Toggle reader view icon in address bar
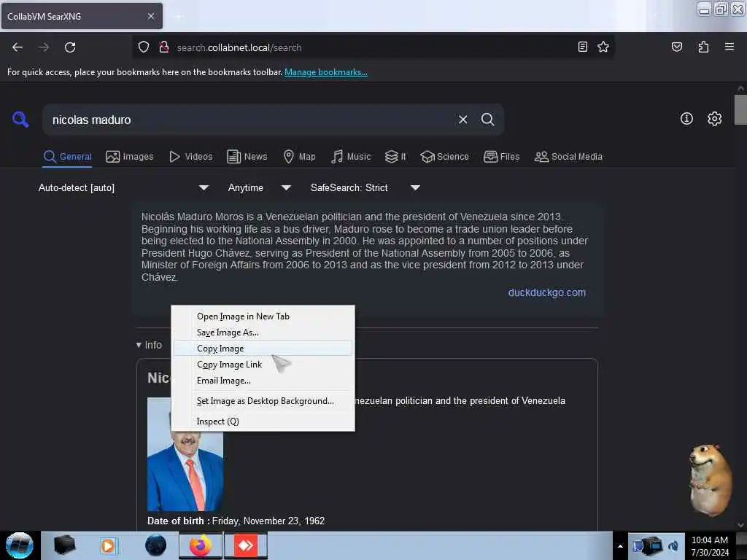The width and height of the screenshot is (747, 560). pyautogui.click(x=582, y=47)
